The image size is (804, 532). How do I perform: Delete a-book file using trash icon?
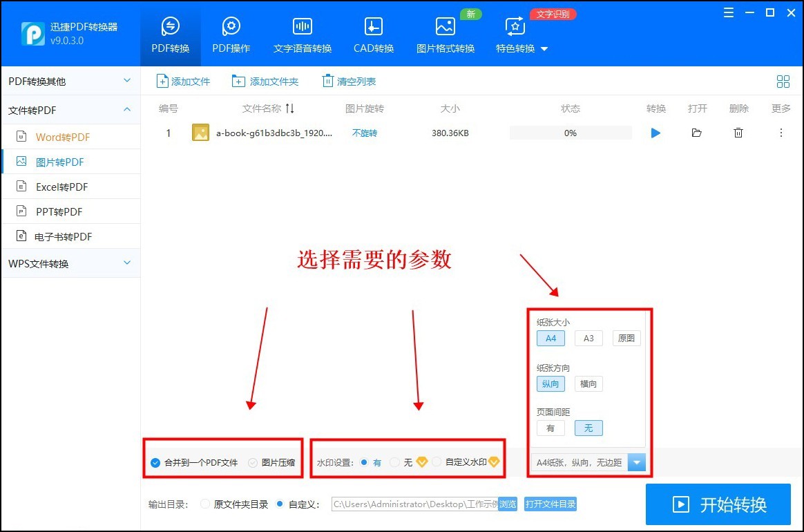738,133
